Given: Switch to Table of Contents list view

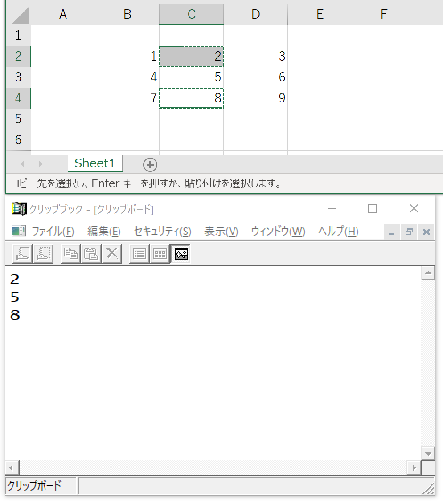Looking at the screenshot, I should click(x=139, y=254).
